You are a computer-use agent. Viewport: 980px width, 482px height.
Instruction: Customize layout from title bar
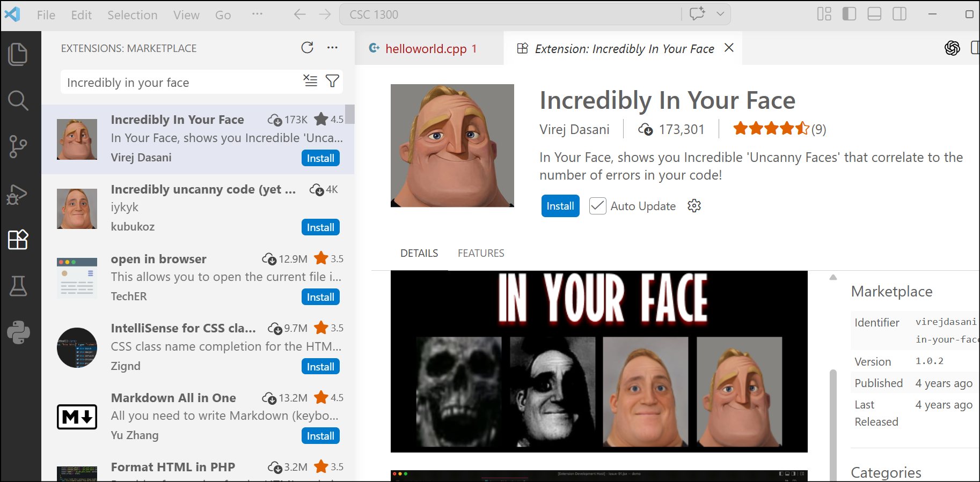coord(824,14)
